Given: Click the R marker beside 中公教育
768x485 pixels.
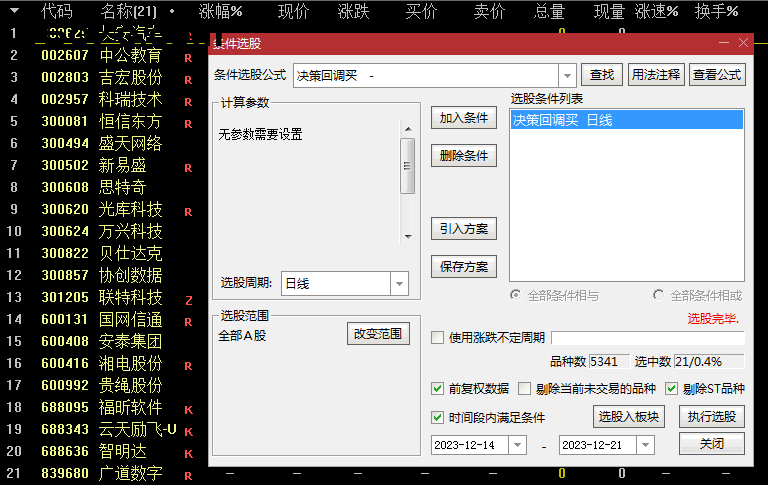Looking at the screenshot, I should [188, 58].
